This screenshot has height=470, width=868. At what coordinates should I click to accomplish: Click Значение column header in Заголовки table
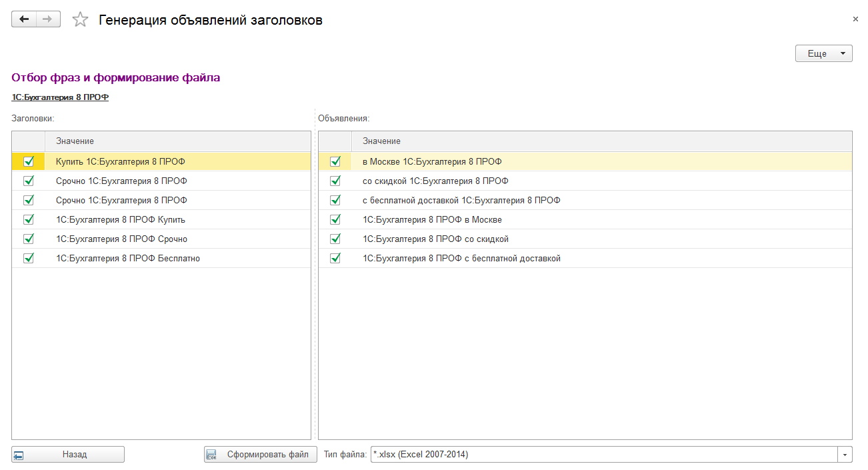pos(177,141)
